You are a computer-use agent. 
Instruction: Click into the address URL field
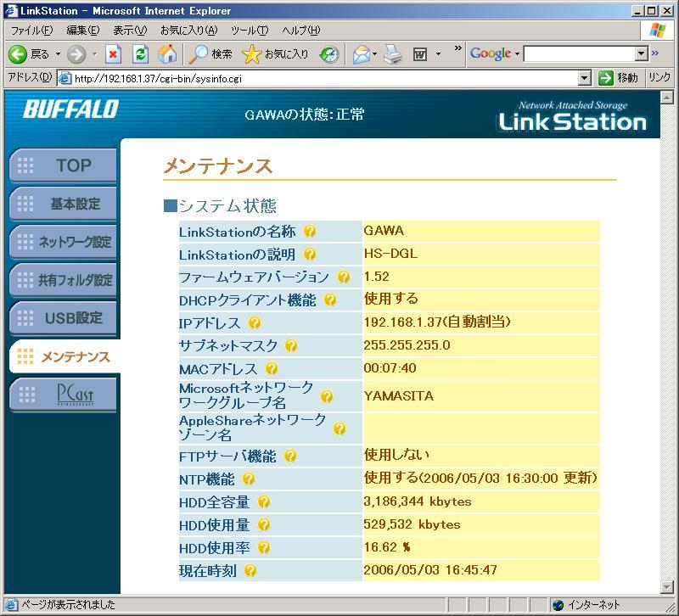coord(325,78)
